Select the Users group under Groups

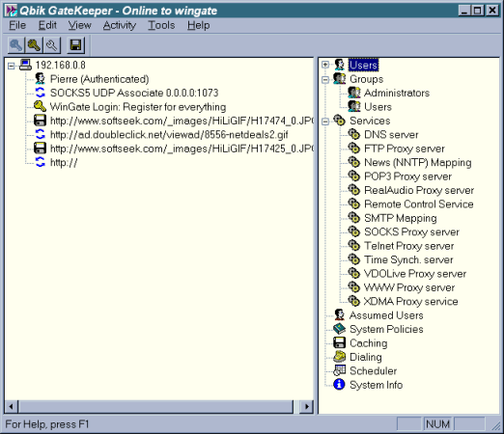click(x=378, y=107)
